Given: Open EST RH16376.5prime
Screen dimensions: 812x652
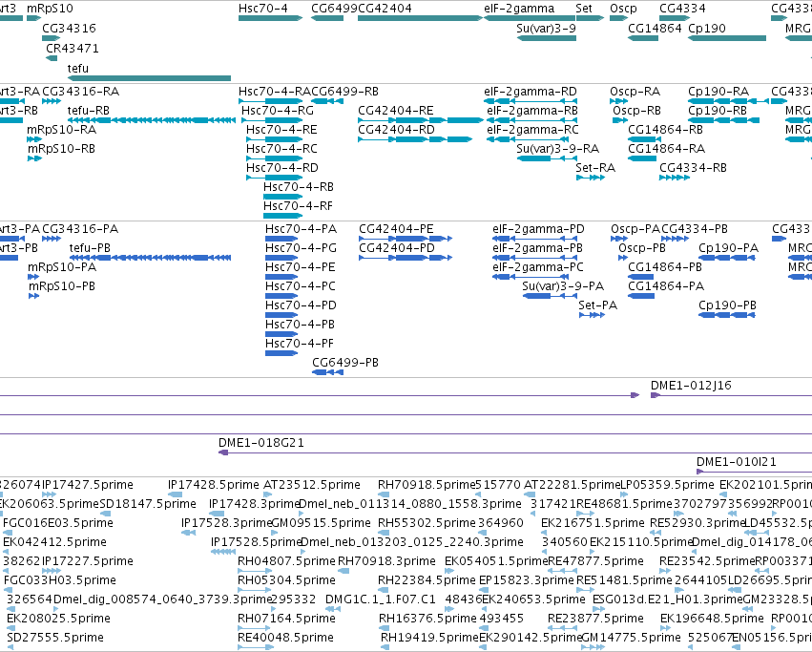Looking at the screenshot, I should [427, 619].
